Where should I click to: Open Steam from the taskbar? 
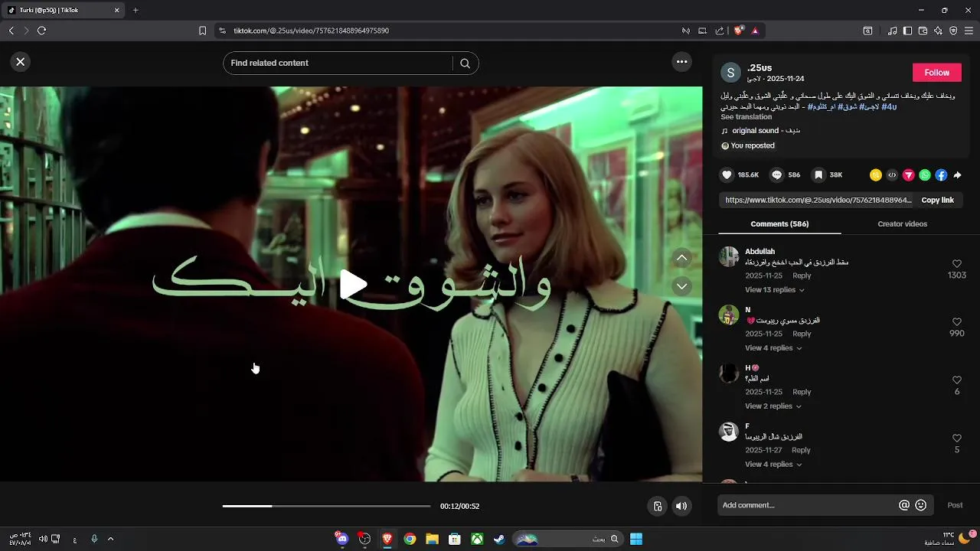(x=499, y=539)
